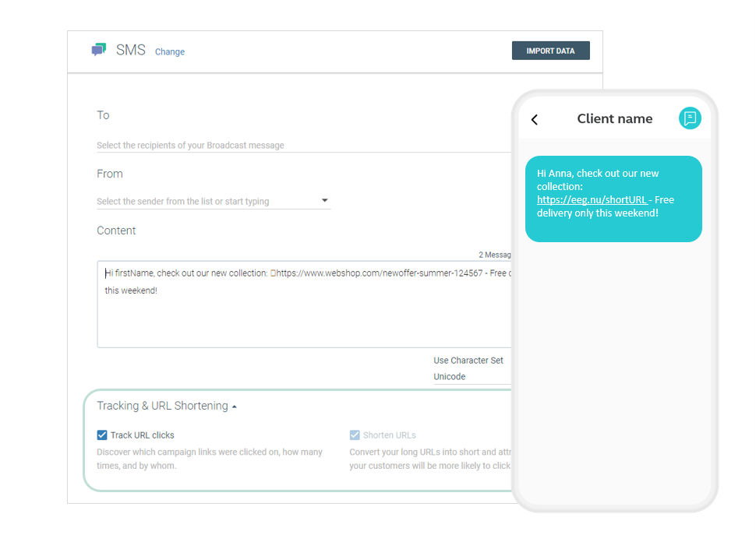Open the Unicode character set dropdown

pyautogui.click(x=468, y=377)
